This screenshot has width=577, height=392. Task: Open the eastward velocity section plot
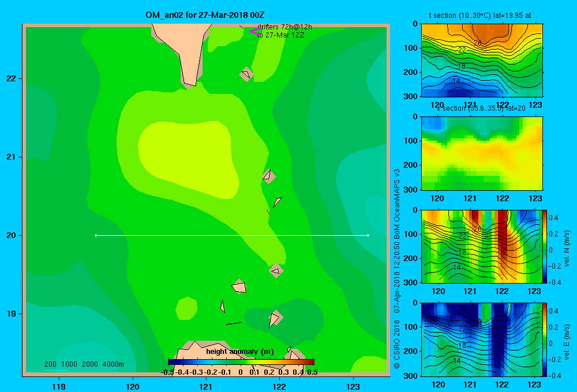[x=482, y=340]
